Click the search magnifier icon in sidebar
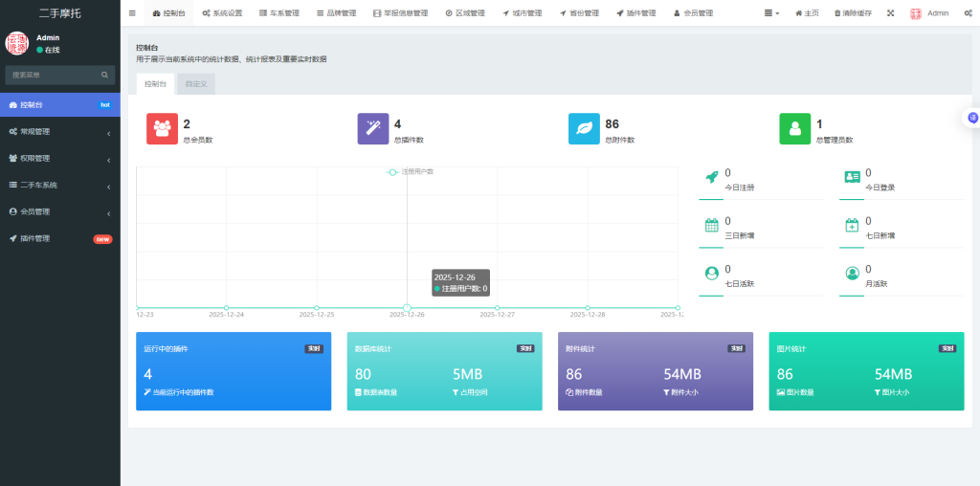 (105, 75)
